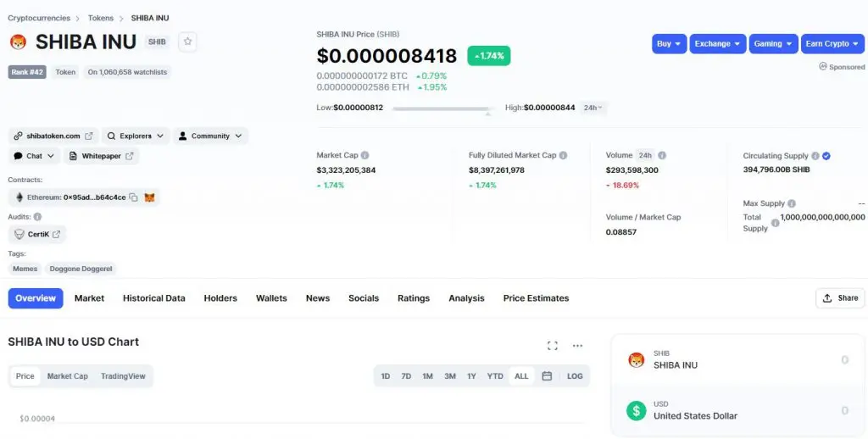Select the Price chart view
Screen dimensions: 868x439
click(x=25, y=376)
